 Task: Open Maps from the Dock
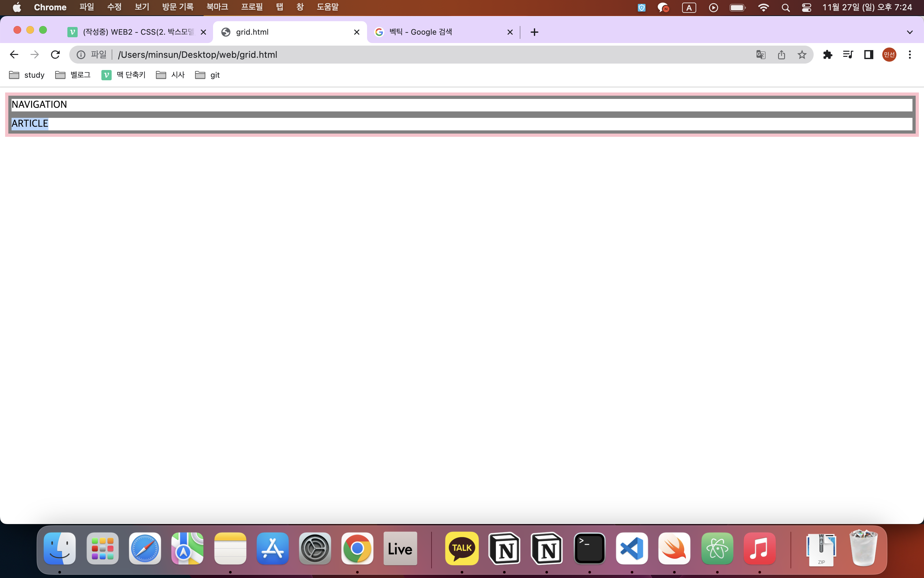187,548
